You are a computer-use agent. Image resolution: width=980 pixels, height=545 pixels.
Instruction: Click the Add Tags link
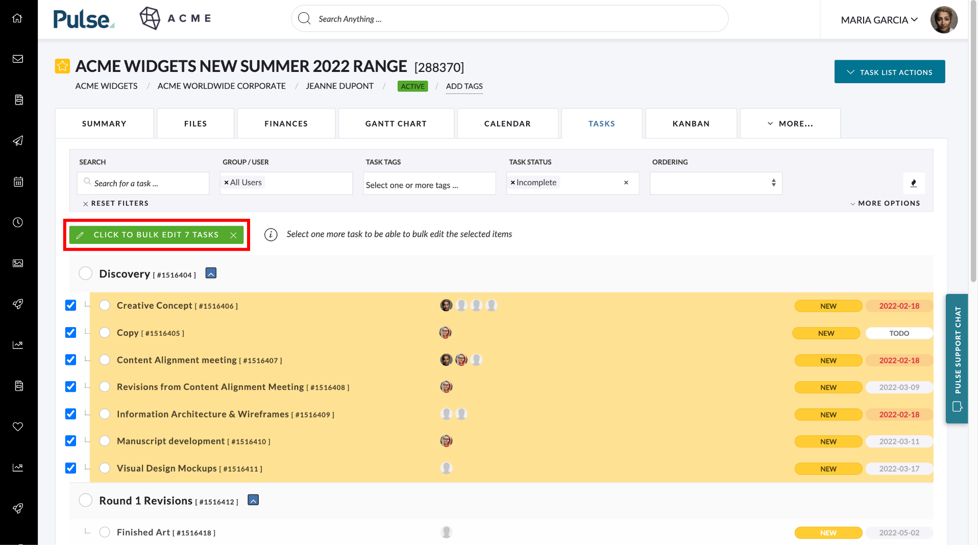[464, 86]
